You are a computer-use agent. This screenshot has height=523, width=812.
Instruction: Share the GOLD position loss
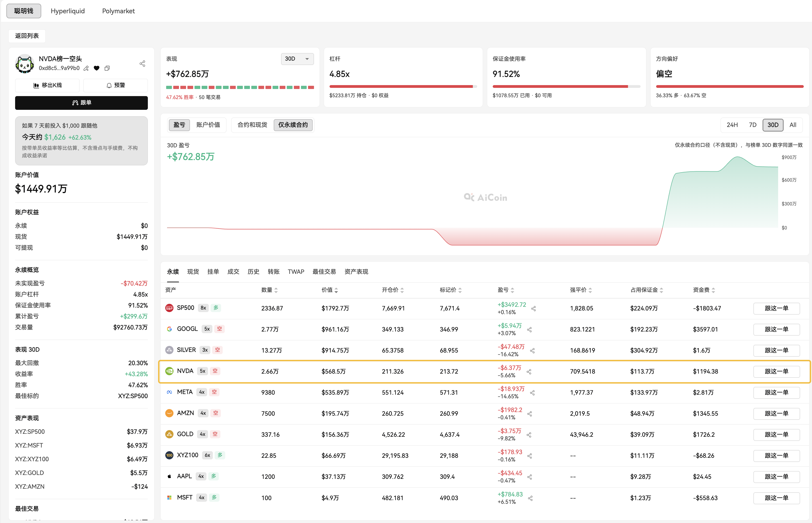[x=529, y=435]
